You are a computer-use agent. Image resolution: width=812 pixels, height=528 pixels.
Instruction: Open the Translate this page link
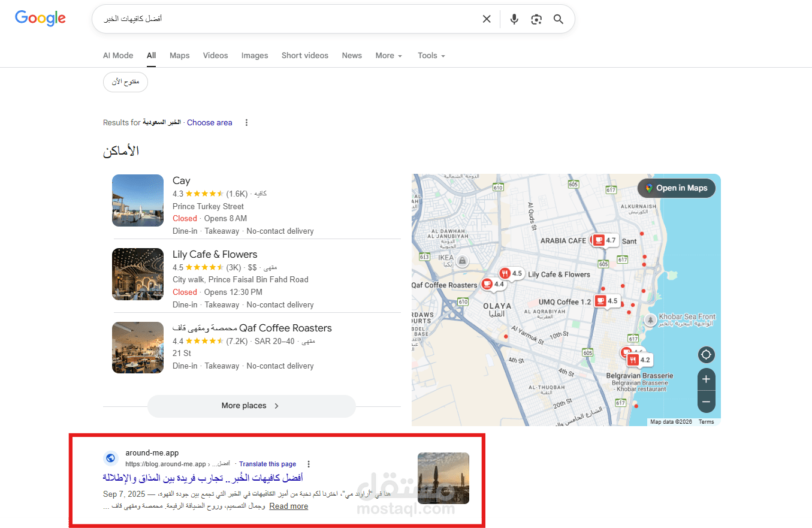(x=268, y=464)
